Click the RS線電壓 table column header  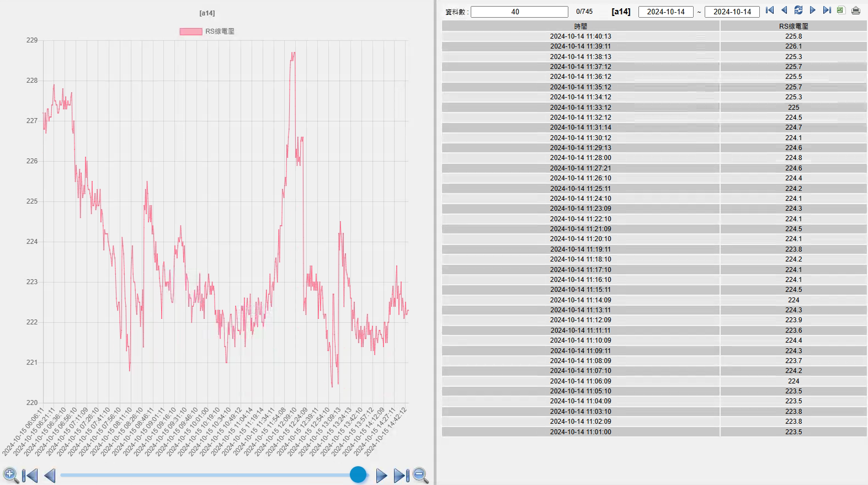(x=793, y=26)
